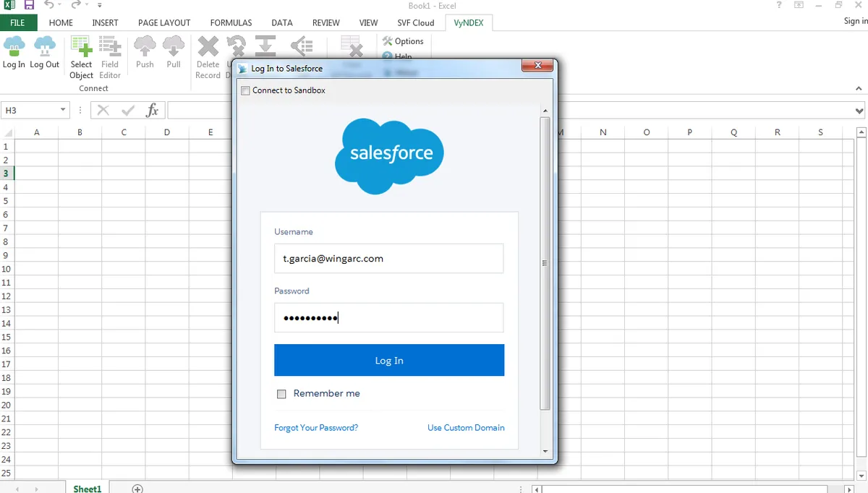This screenshot has width=868, height=493.
Task: Click the branching list ribbon icon
Action: [302, 47]
